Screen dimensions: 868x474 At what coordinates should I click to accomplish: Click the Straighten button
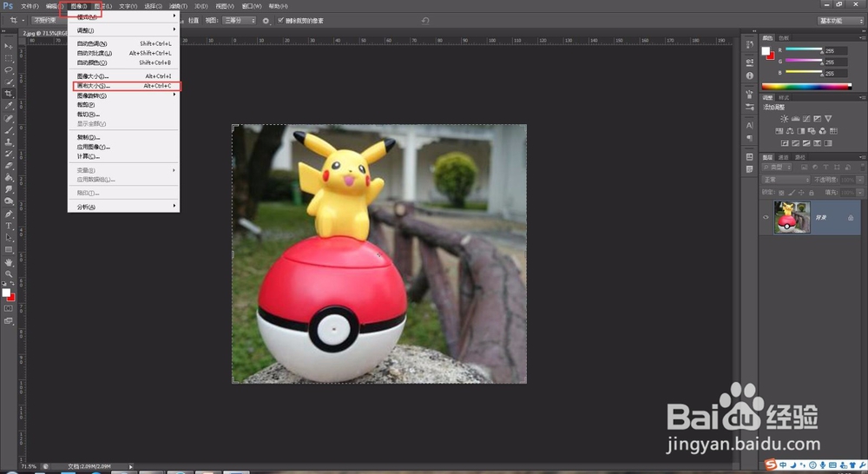click(x=192, y=21)
